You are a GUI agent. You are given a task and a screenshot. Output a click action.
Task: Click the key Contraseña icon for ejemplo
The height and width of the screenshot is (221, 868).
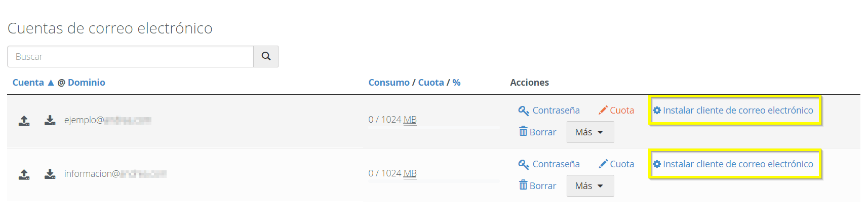(524, 110)
